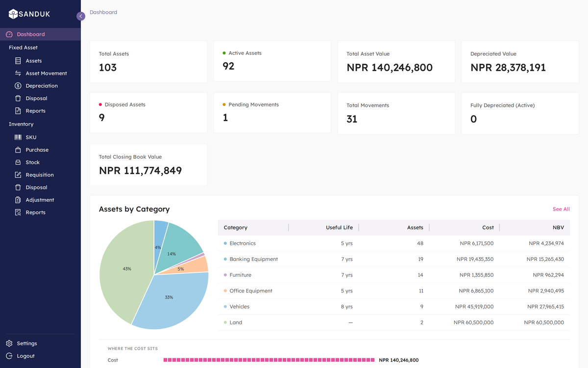Click NBV value NPR 27,965,415
Screen dimensions: 588x368
545,307
